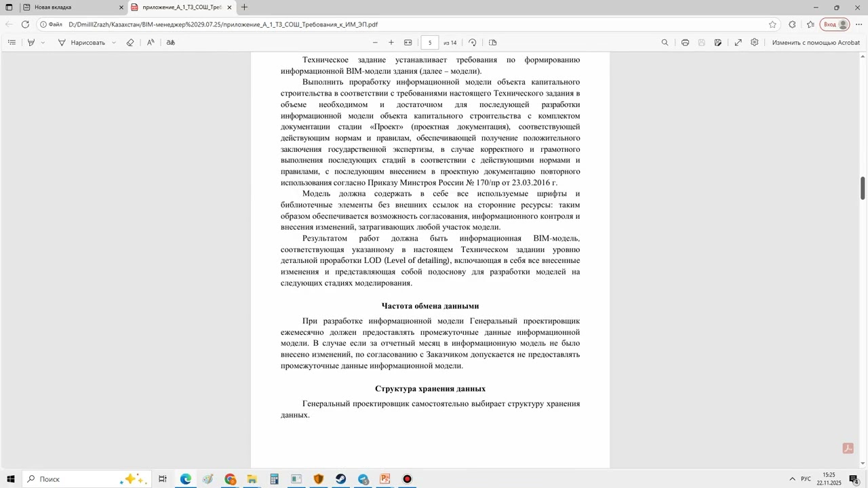Open the notification center

pyautogui.click(x=854, y=479)
